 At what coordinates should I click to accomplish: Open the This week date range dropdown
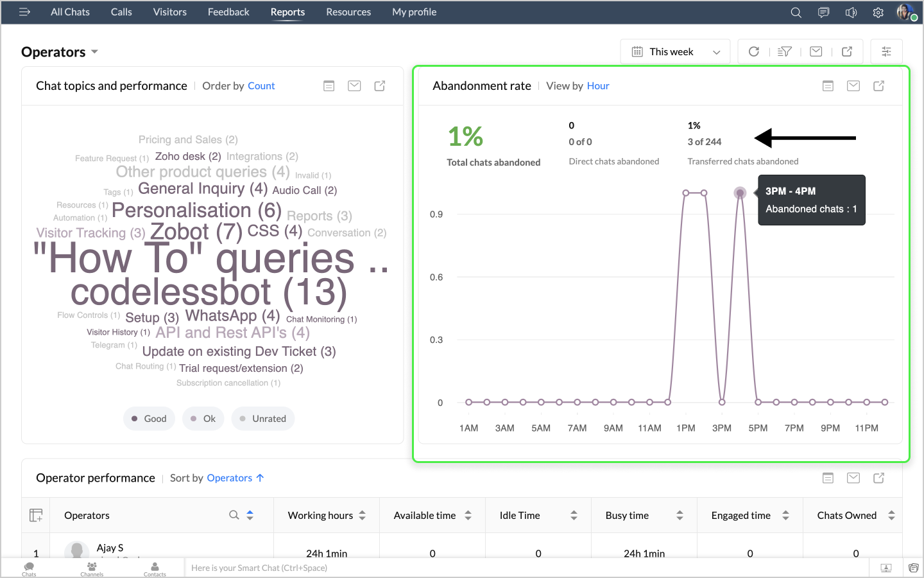675,51
